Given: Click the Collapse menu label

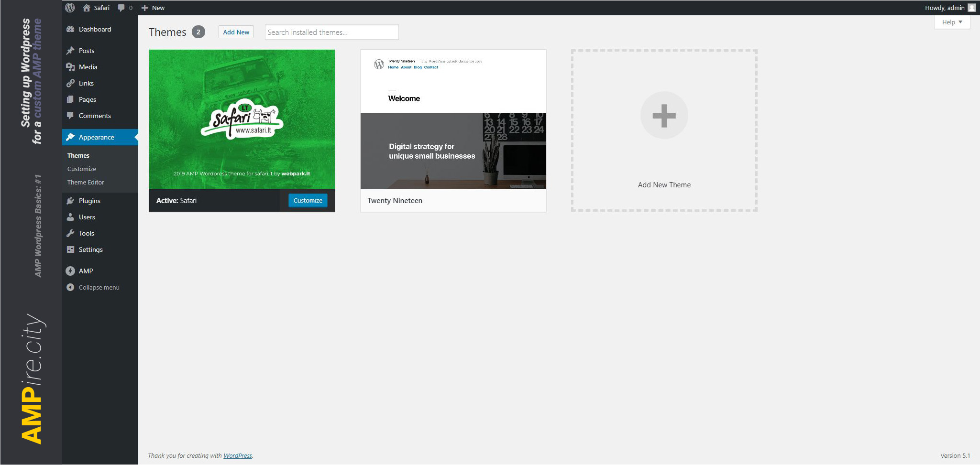Looking at the screenshot, I should coord(99,287).
